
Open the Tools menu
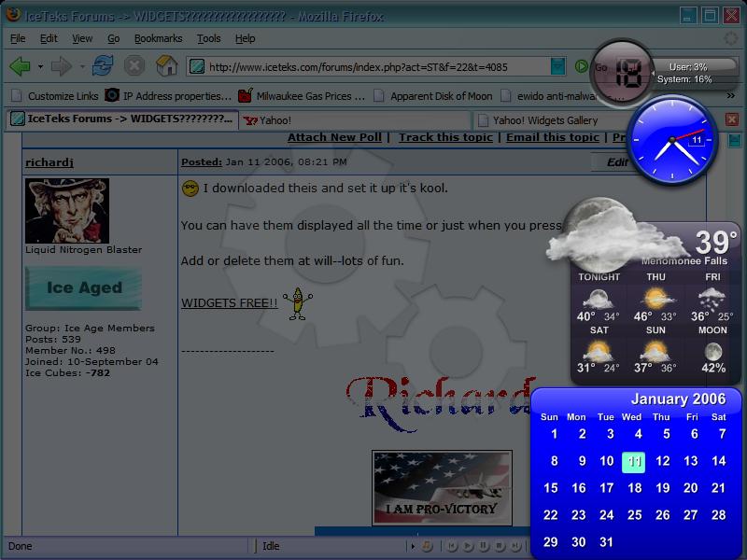tap(208, 38)
